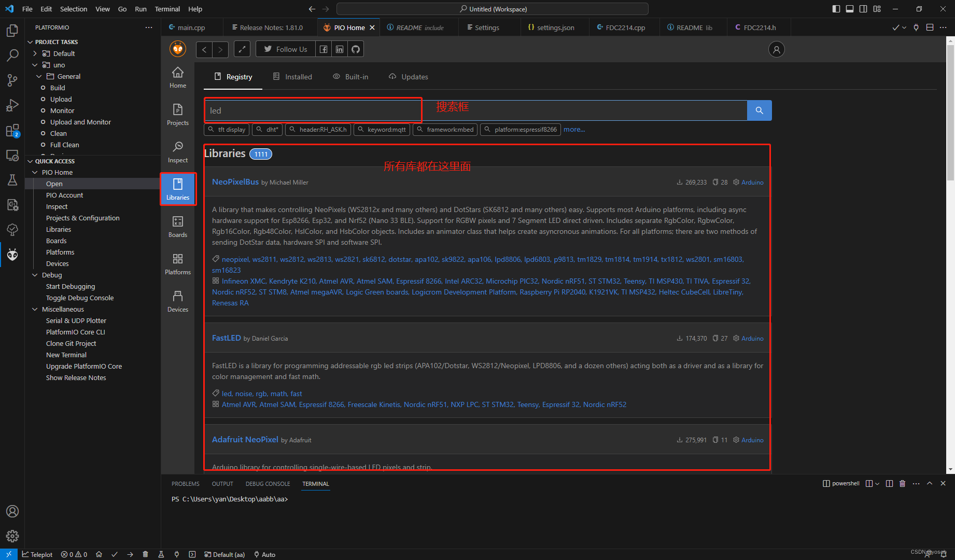Open PLATFORMIO panel more actions ellipsis
The width and height of the screenshot is (955, 560).
click(x=149, y=27)
